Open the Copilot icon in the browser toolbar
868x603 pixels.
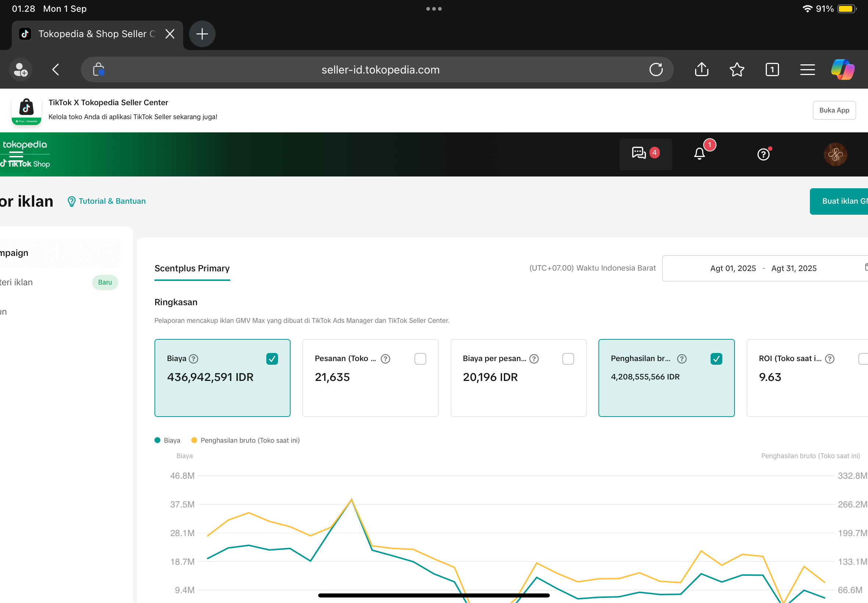pos(842,69)
